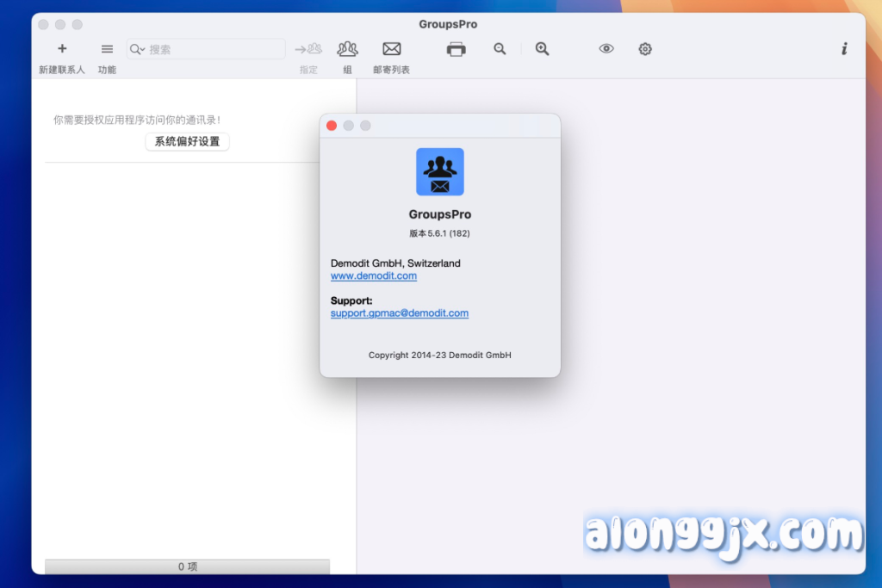Open settings with the gear icon
This screenshot has height=588, width=882.
click(645, 49)
